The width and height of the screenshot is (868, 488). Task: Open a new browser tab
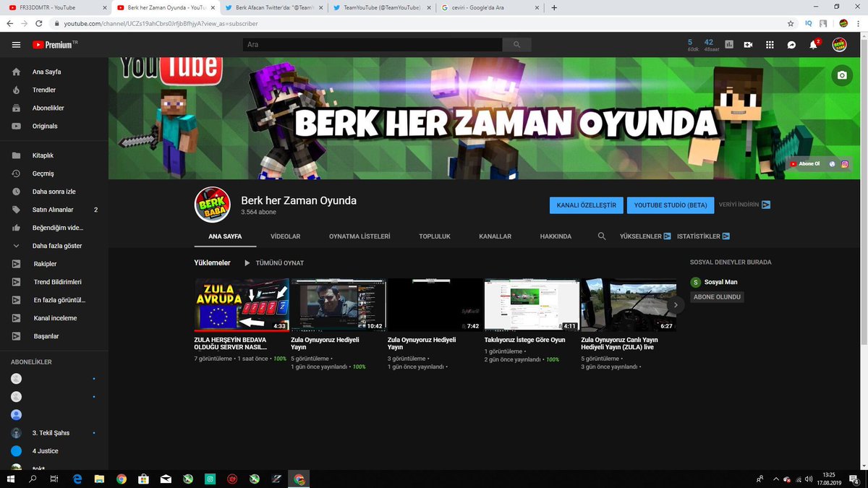(553, 8)
